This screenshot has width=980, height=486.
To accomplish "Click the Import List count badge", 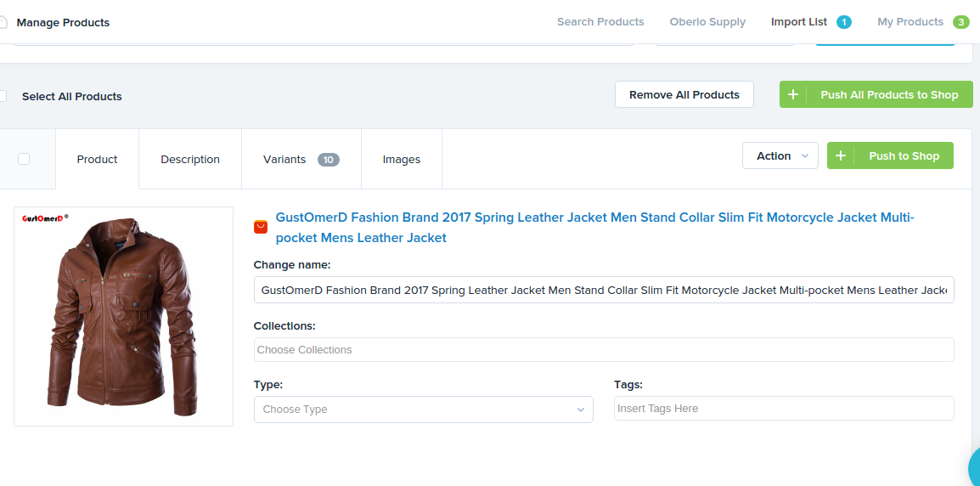I will (x=844, y=23).
